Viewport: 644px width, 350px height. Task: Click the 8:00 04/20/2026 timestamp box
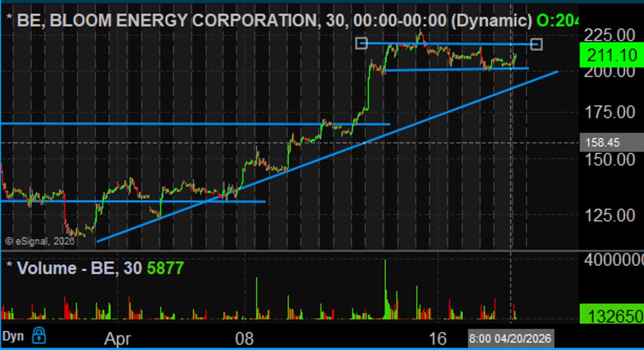pyautogui.click(x=511, y=339)
